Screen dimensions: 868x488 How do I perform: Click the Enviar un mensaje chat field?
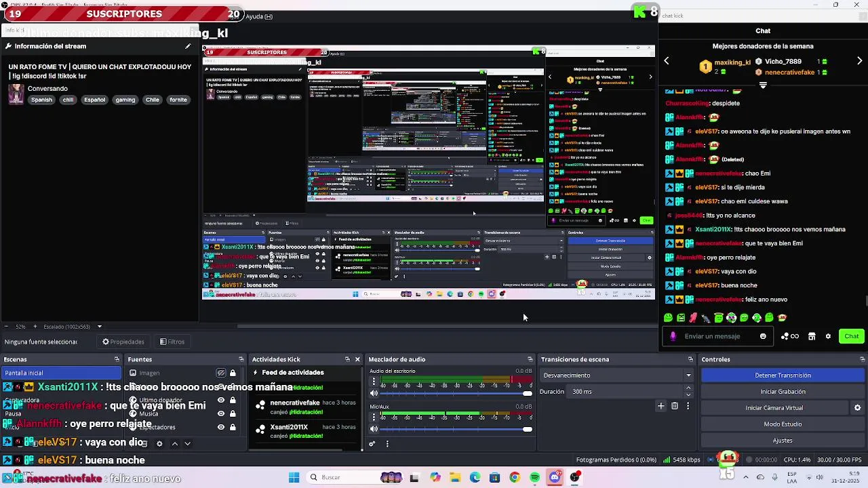pos(719,336)
